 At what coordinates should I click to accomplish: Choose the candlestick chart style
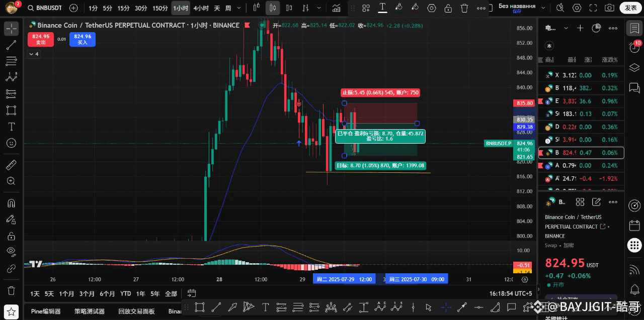pyautogui.click(x=273, y=8)
